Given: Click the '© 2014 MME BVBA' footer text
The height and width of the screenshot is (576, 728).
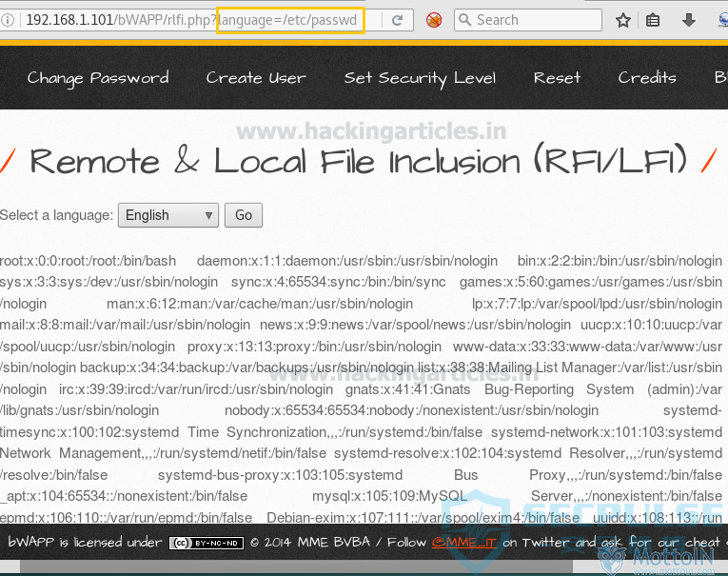Looking at the screenshot, I should (x=310, y=542).
